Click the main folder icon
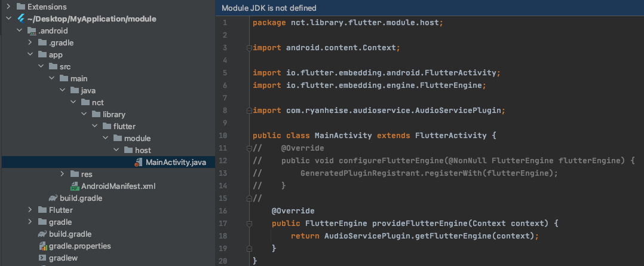The height and width of the screenshot is (266, 644). 63,78
